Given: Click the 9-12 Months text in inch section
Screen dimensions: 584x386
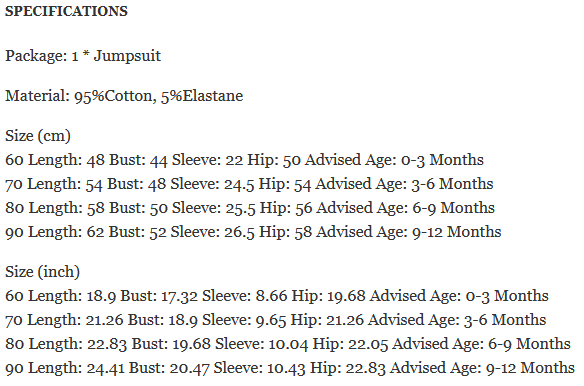Looking at the screenshot, I should coord(530,368).
